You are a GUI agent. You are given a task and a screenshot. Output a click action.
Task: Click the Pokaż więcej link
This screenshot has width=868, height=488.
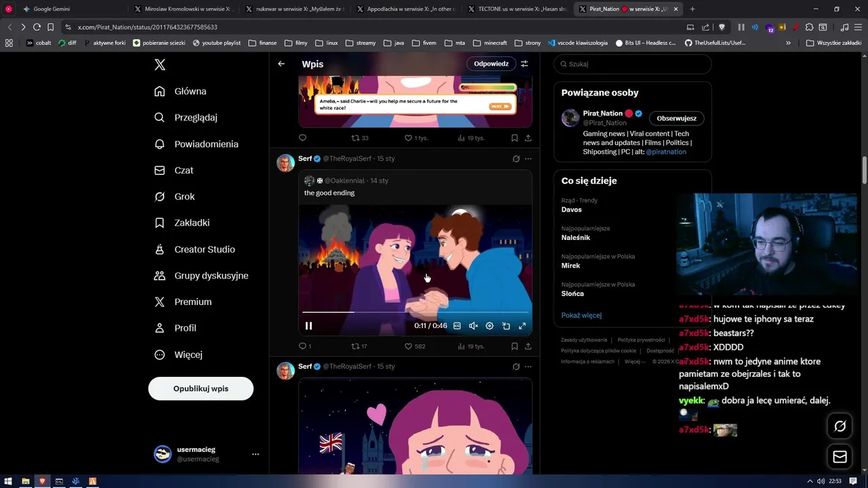click(x=581, y=315)
